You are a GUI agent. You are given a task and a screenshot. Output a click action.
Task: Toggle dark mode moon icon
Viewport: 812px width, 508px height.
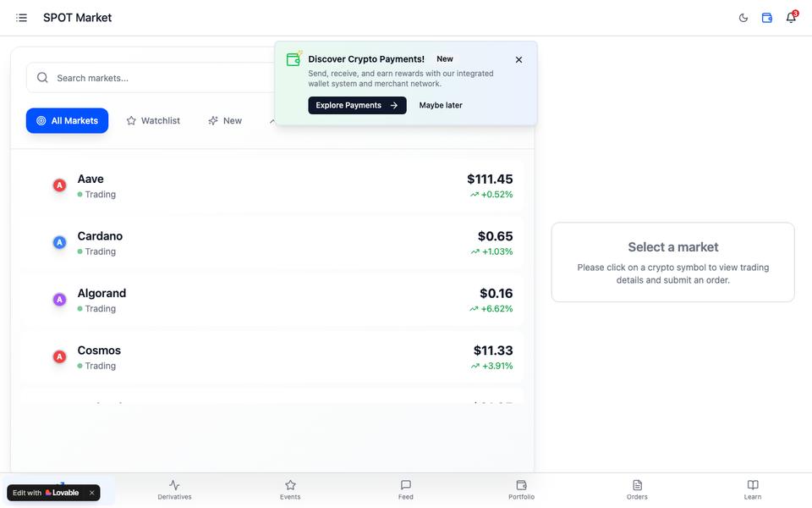pyautogui.click(x=743, y=18)
